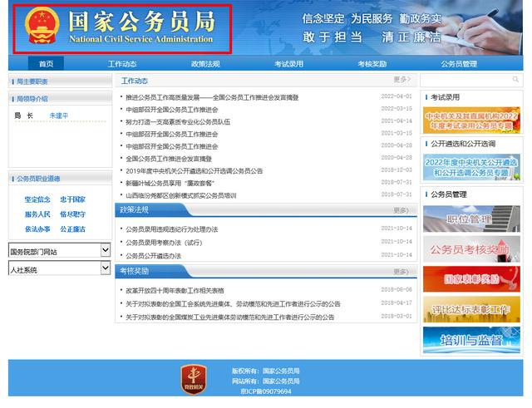532x408 pixels.
Task: Click 更多 link in 考核奖励 section
Action: pyautogui.click(x=401, y=272)
